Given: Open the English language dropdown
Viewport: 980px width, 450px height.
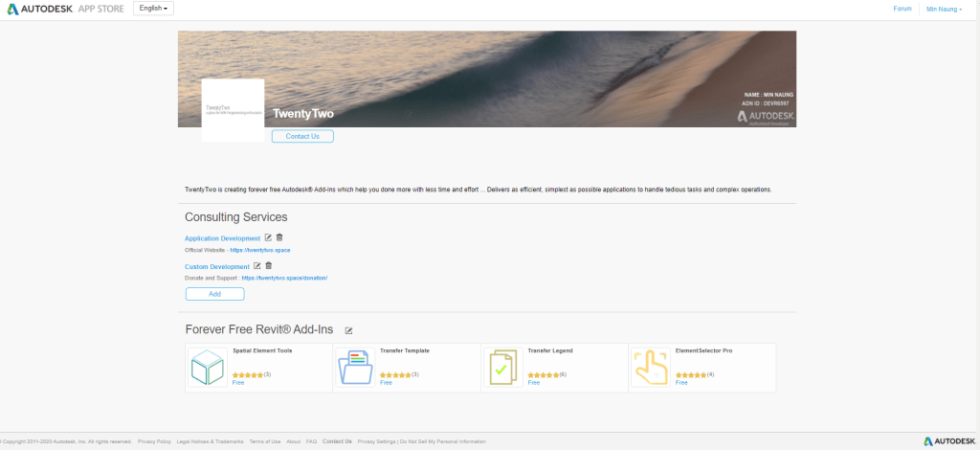Looking at the screenshot, I should 153,9.
